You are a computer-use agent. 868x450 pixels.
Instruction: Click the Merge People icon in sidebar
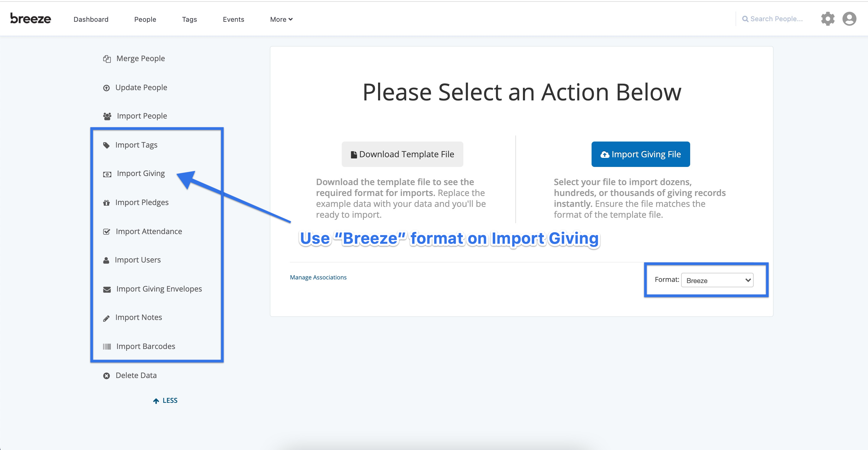107,59
